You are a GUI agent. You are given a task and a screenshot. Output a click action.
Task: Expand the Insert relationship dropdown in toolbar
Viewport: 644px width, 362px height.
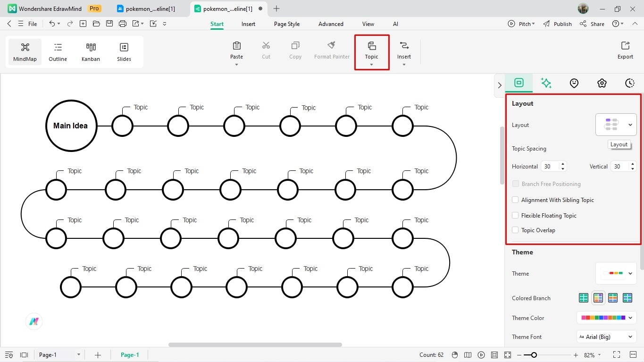404,65
